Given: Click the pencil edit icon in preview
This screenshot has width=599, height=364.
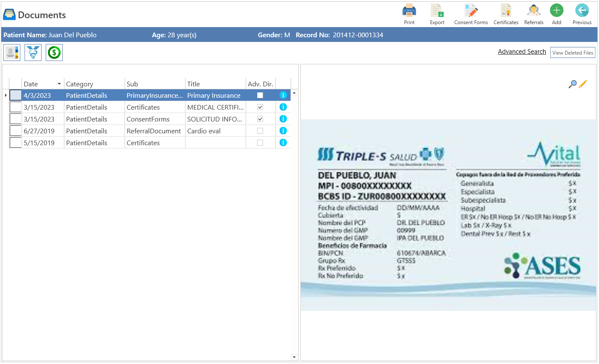Looking at the screenshot, I should click(x=583, y=84).
